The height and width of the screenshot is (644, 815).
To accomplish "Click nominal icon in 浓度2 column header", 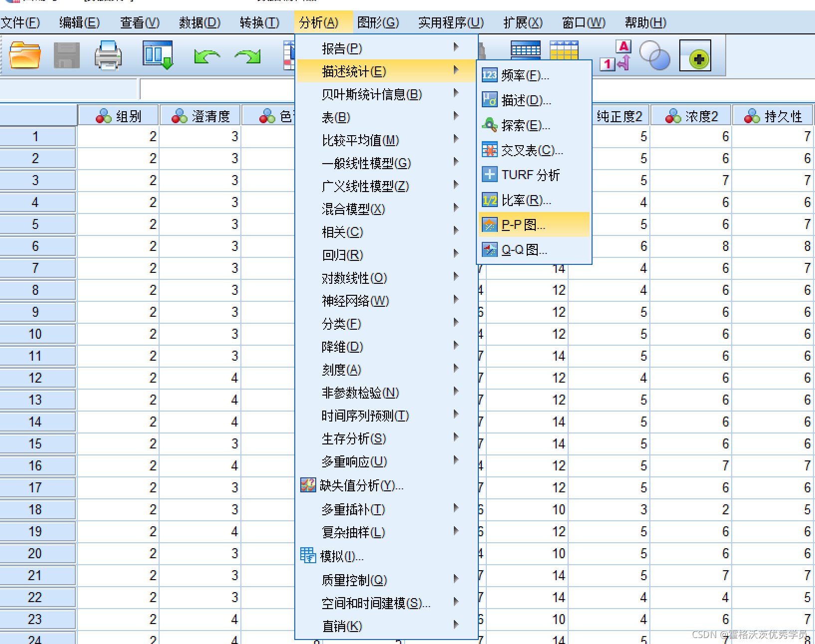I will pyautogui.click(x=673, y=116).
